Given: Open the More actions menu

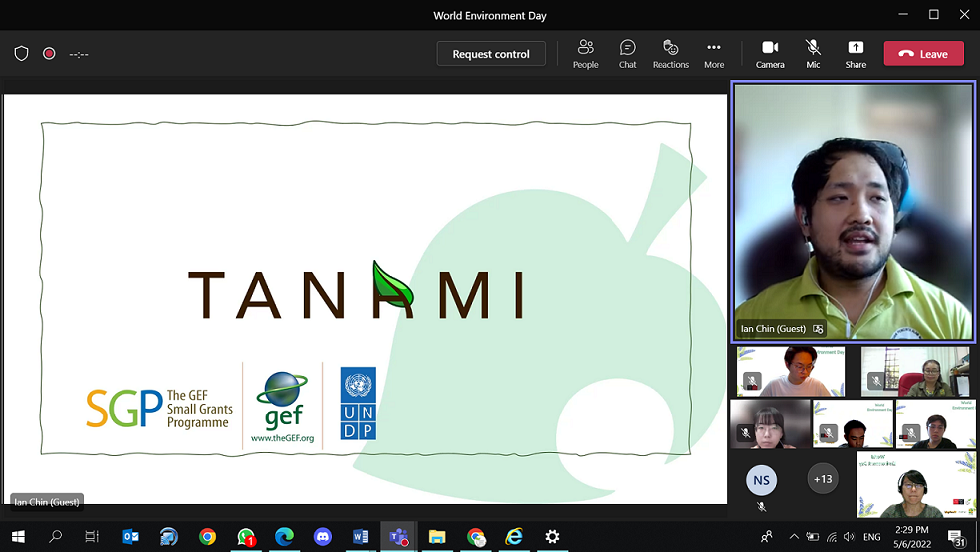Looking at the screenshot, I should 714,54.
